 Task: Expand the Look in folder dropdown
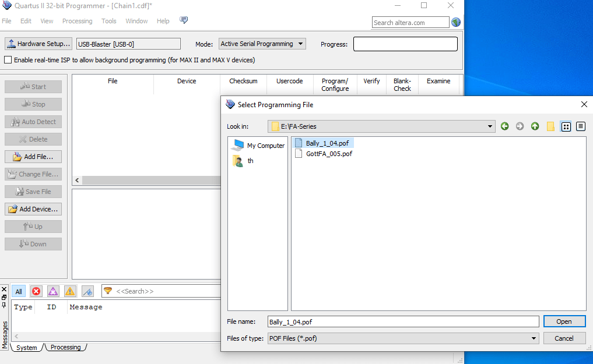[x=491, y=126]
